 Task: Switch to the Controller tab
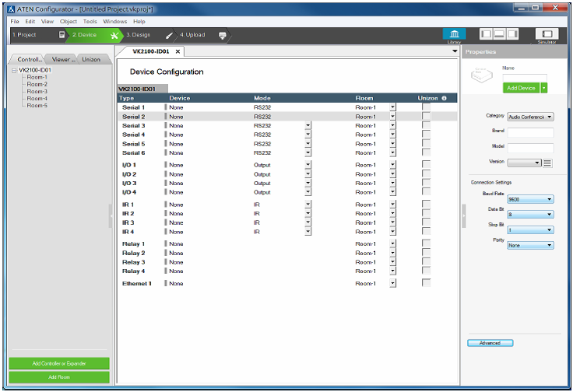pyautogui.click(x=28, y=59)
